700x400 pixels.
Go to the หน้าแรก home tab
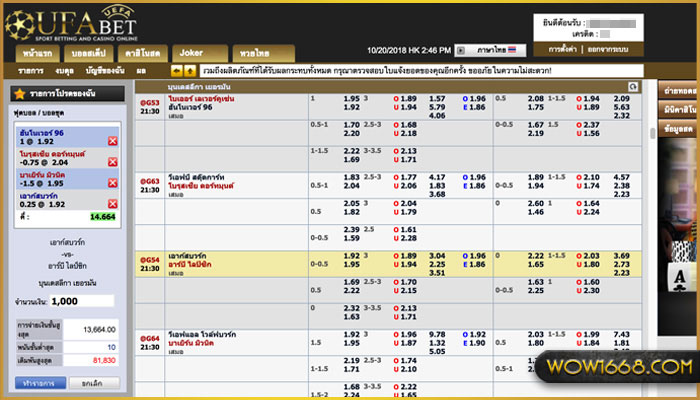pos(36,52)
